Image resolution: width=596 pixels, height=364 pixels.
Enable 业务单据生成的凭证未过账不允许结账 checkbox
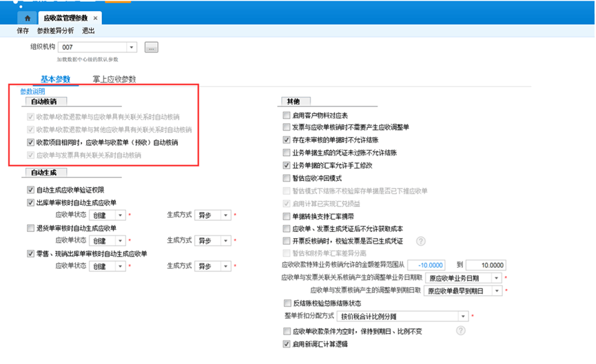pyautogui.click(x=287, y=153)
